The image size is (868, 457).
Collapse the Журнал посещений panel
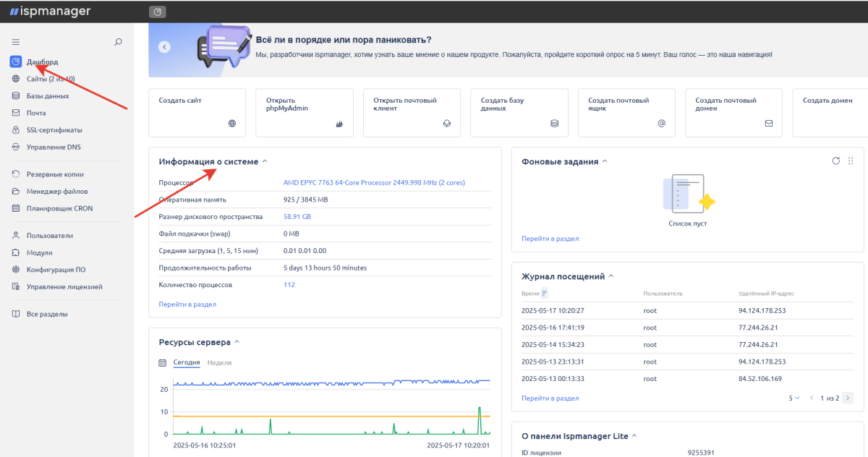(611, 276)
